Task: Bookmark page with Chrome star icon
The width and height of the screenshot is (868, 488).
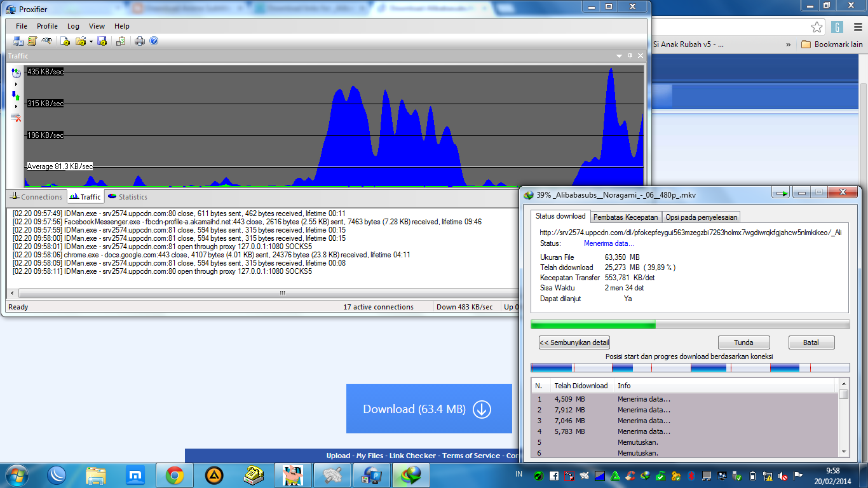Action: tap(817, 27)
